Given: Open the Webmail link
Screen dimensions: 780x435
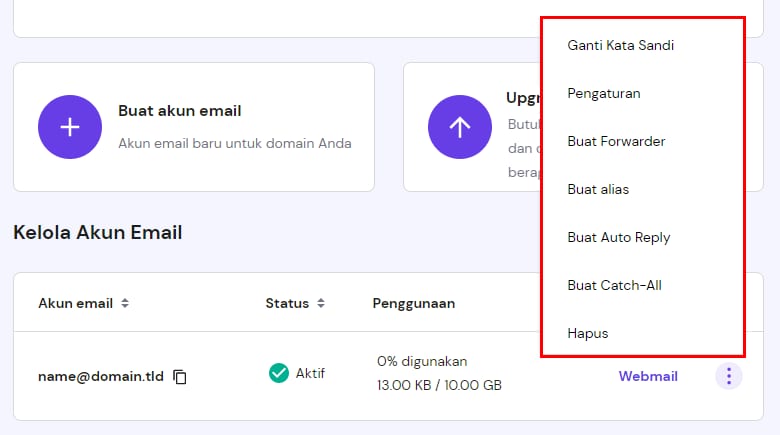Looking at the screenshot, I should point(648,376).
